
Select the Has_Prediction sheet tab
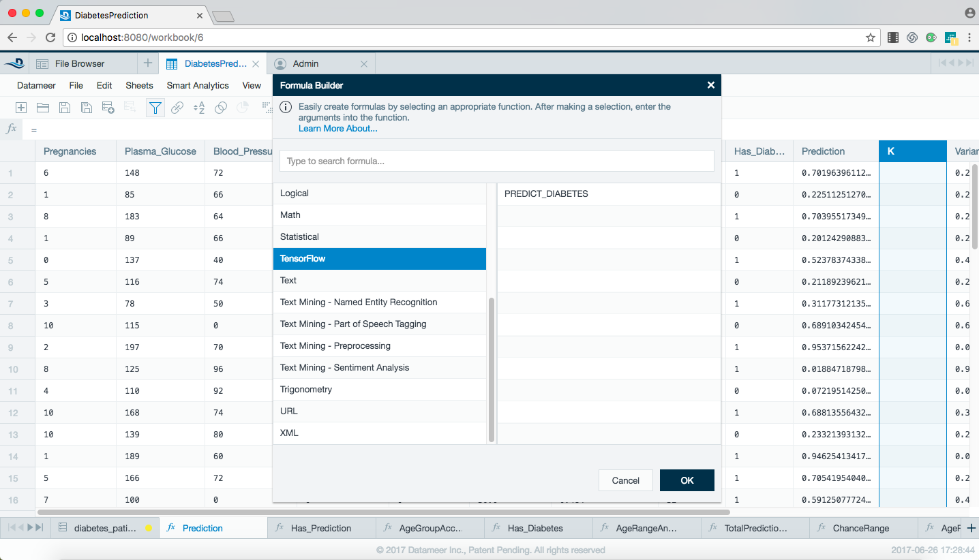(321, 528)
